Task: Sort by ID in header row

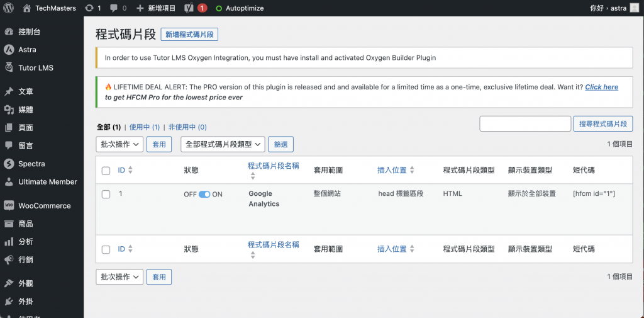Action: pos(125,170)
